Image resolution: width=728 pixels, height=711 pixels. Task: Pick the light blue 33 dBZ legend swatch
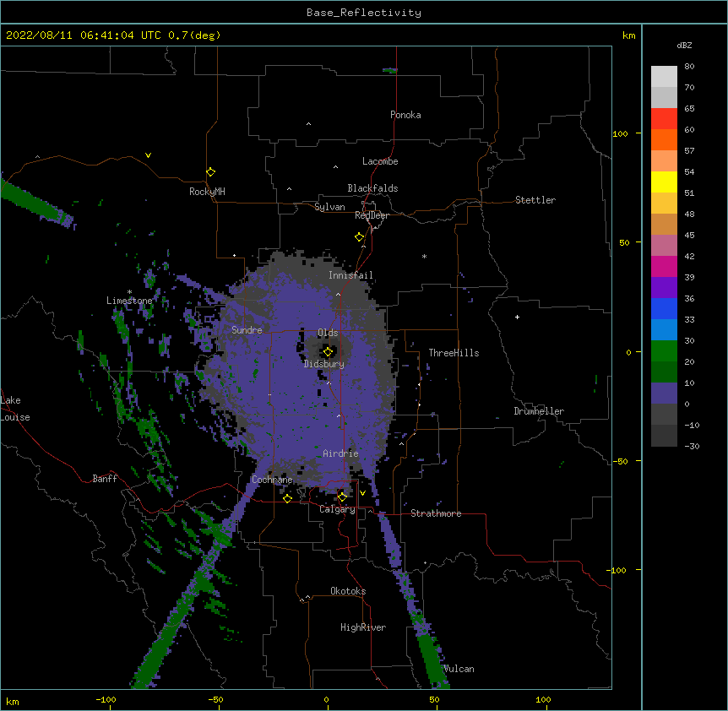coord(664,330)
